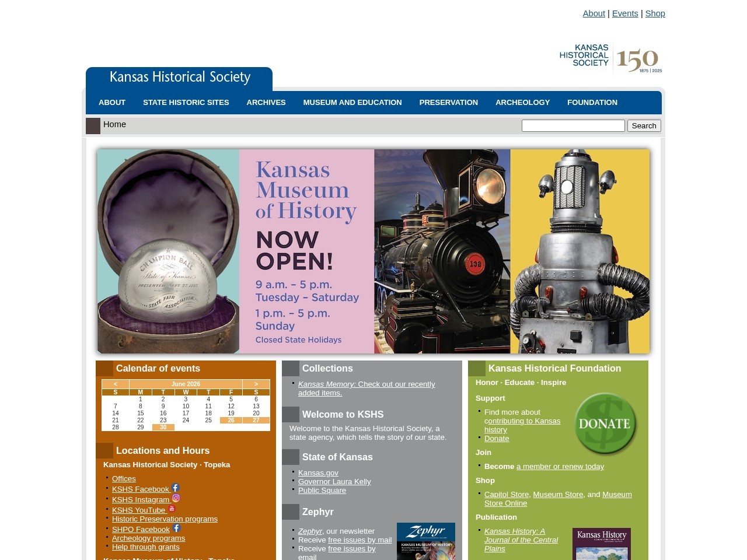This screenshot has width=747, height=560.
Task: Open the Capitol Store link
Action: (507, 495)
